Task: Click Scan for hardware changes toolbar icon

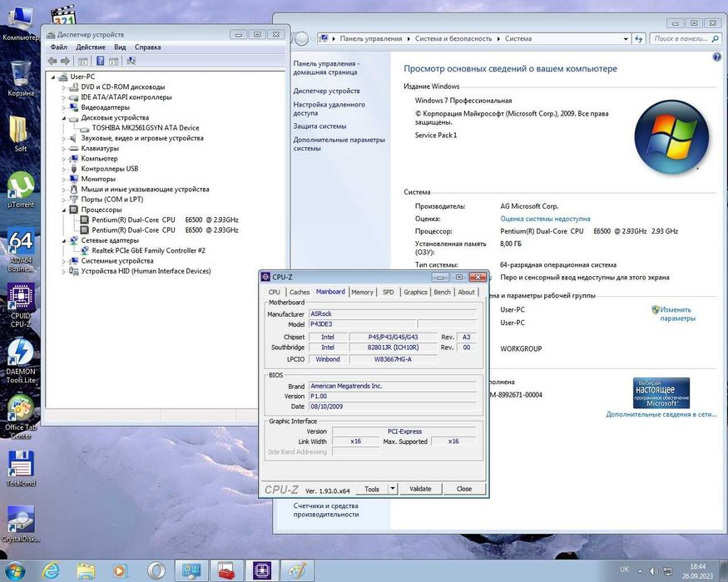Action: click(x=131, y=61)
